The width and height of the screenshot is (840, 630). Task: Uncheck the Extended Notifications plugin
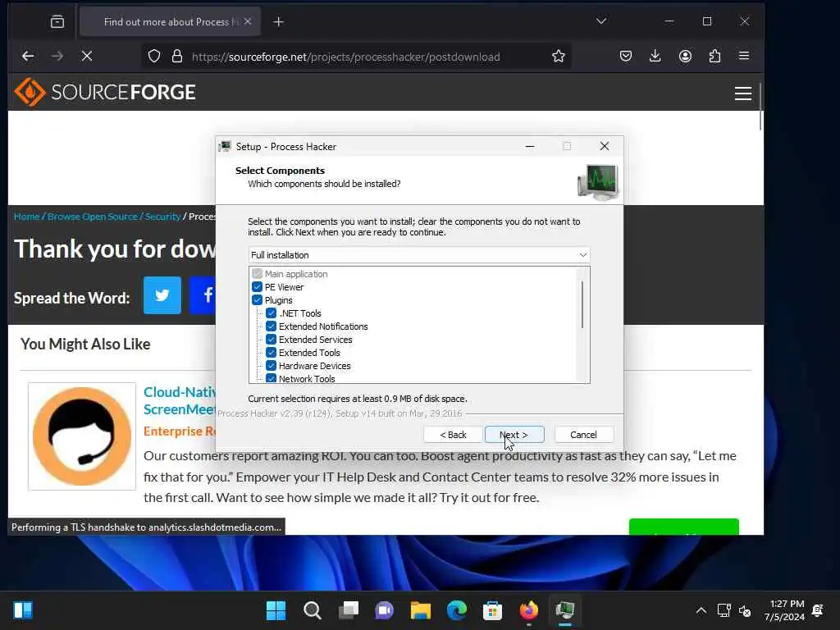[x=271, y=326]
